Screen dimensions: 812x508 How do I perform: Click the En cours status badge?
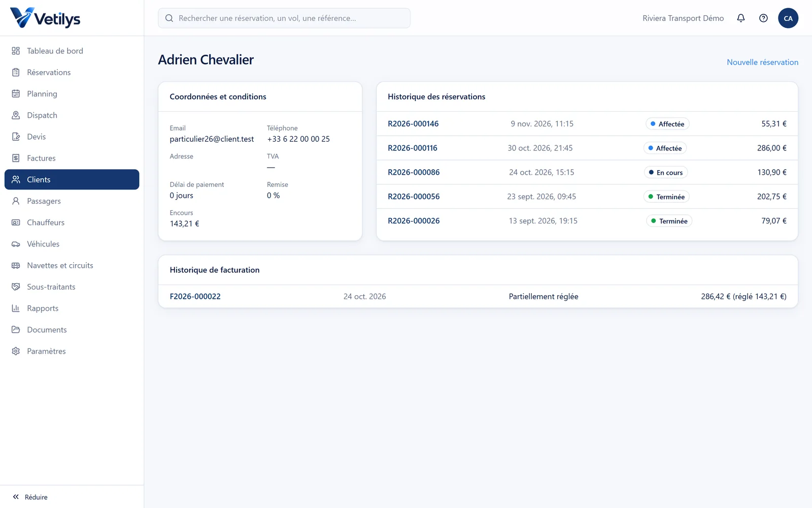(x=666, y=172)
